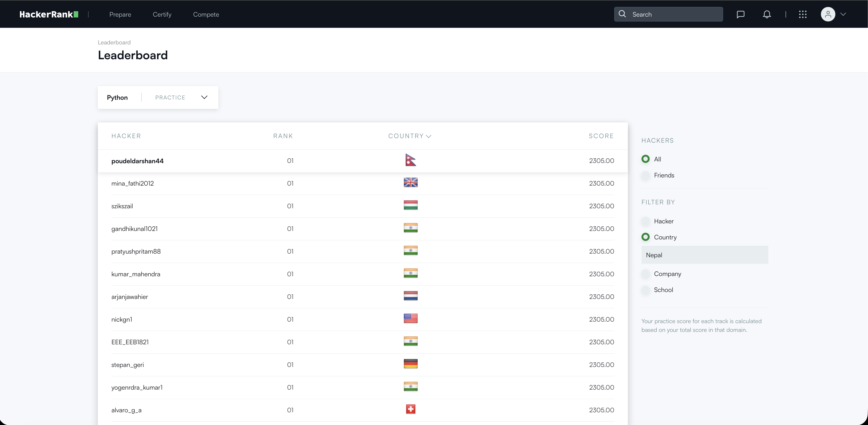The height and width of the screenshot is (425, 868).
Task: Click Hungary flag for szikszail
Action: pyautogui.click(x=410, y=205)
